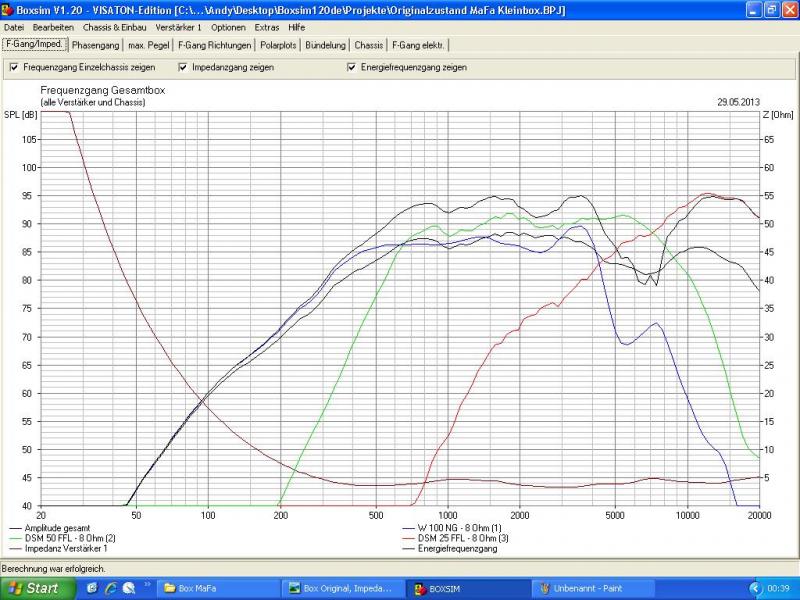
Task: Click the third quick launch icon
Action: click(129, 588)
